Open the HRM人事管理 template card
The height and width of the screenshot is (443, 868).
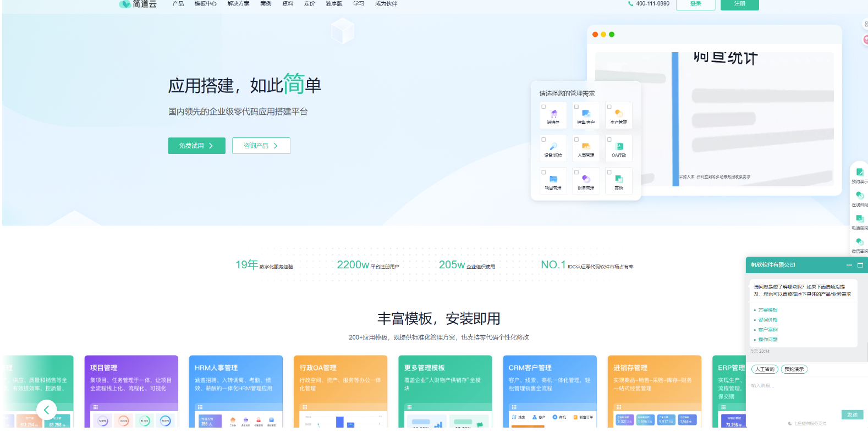click(x=236, y=391)
